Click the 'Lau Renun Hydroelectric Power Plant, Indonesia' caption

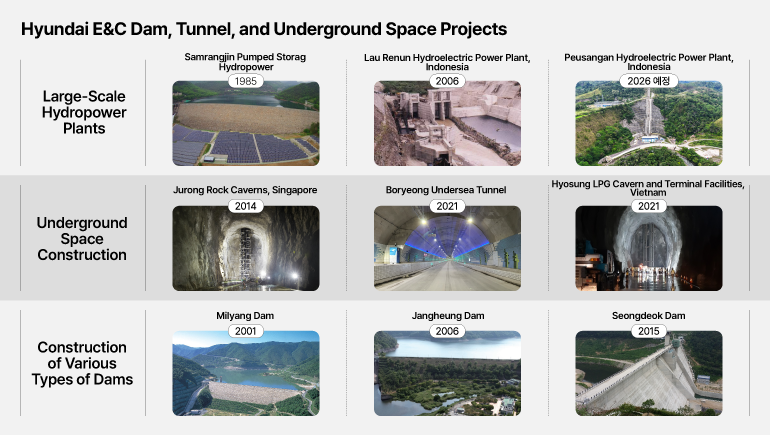coord(447,62)
